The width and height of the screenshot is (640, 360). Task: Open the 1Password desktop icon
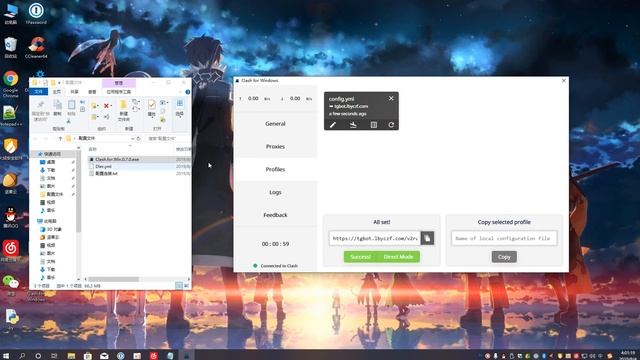[36, 13]
